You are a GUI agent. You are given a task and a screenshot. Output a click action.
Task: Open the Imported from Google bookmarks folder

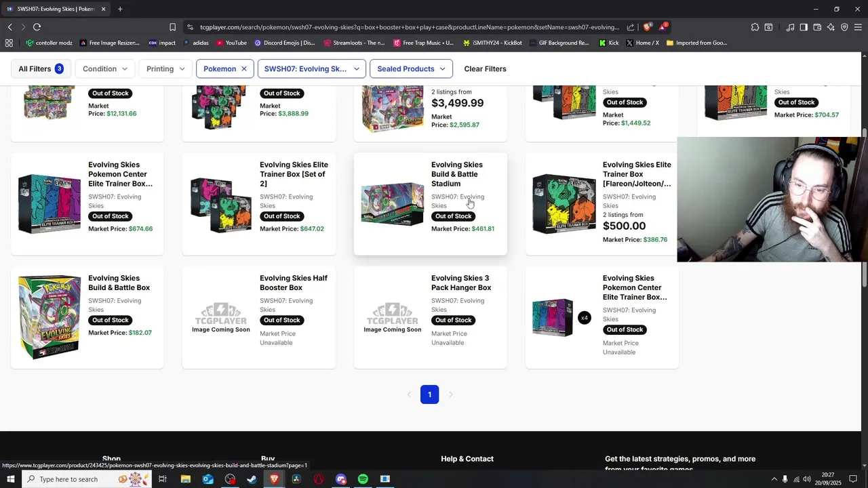click(696, 43)
